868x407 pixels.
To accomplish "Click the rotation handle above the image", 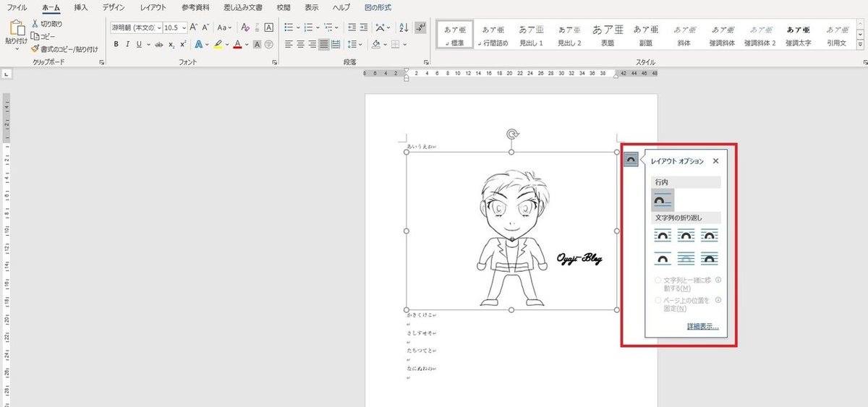I will tap(512, 134).
